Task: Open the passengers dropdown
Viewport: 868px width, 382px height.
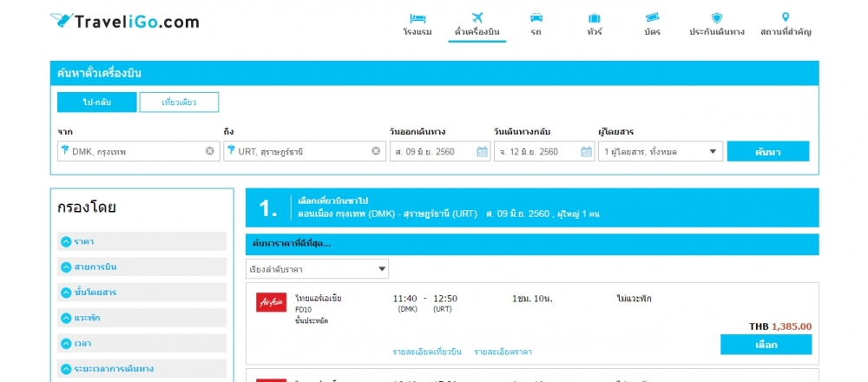Action: pyautogui.click(x=661, y=151)
